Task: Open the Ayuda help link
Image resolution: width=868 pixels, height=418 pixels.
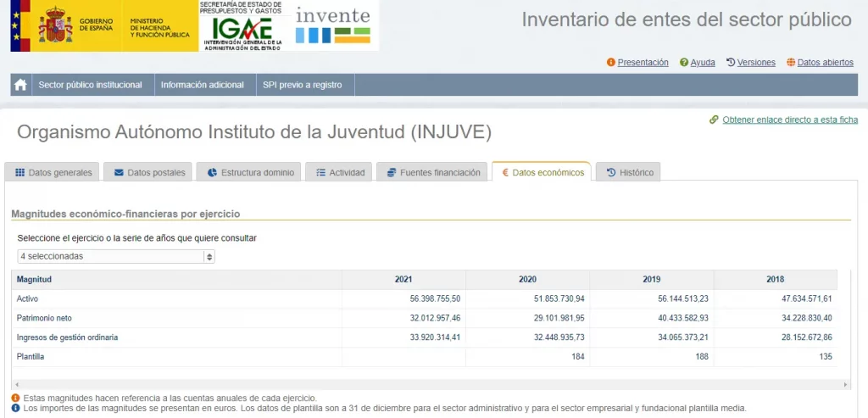Action: pyautogui.click(x=702, y=63)
